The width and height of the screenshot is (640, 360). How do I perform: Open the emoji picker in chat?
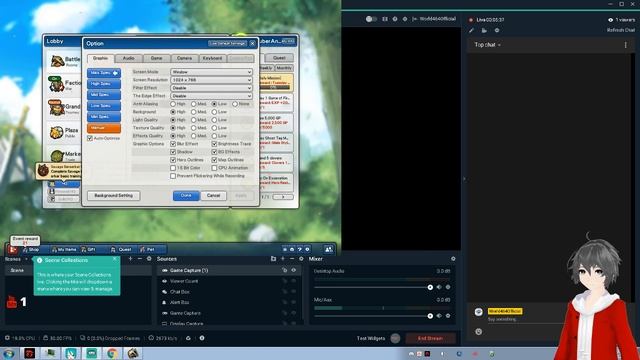click(479, 332)
